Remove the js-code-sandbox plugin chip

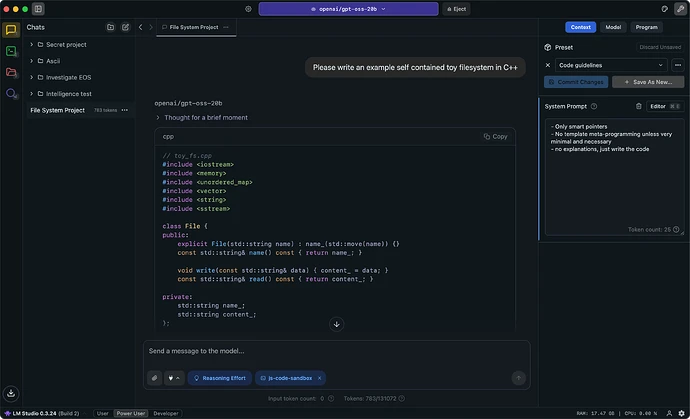click(319, 378)
